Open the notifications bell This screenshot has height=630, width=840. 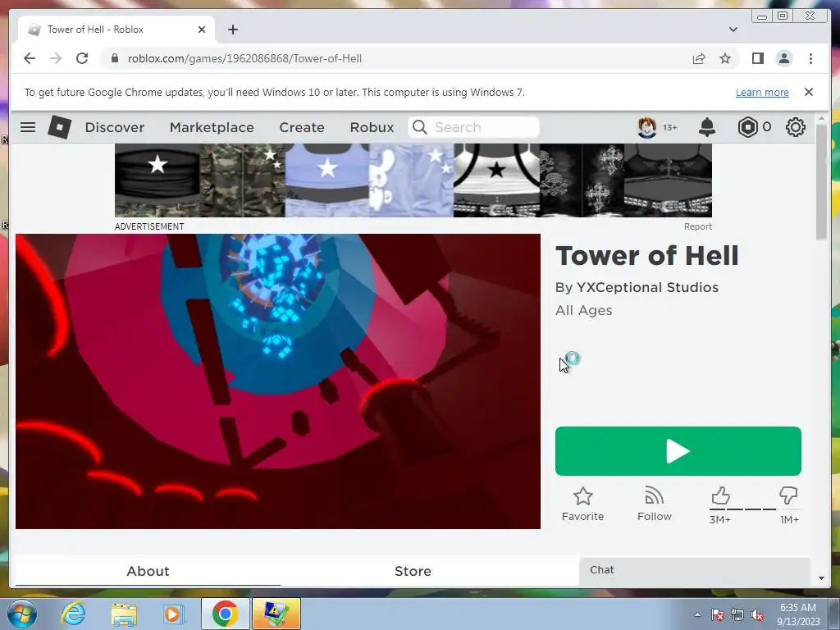[706, 127]
